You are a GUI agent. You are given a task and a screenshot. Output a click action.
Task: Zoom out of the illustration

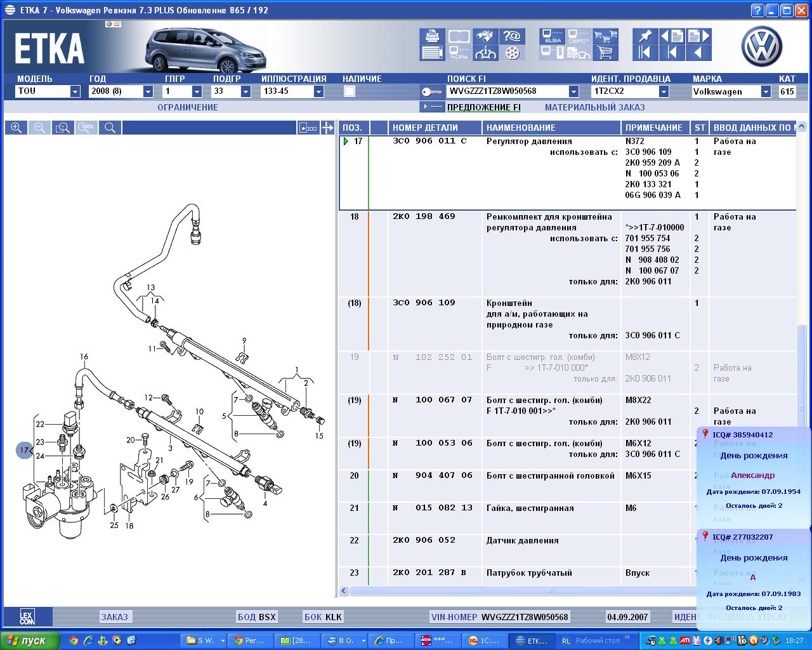[x=39, y=128]
